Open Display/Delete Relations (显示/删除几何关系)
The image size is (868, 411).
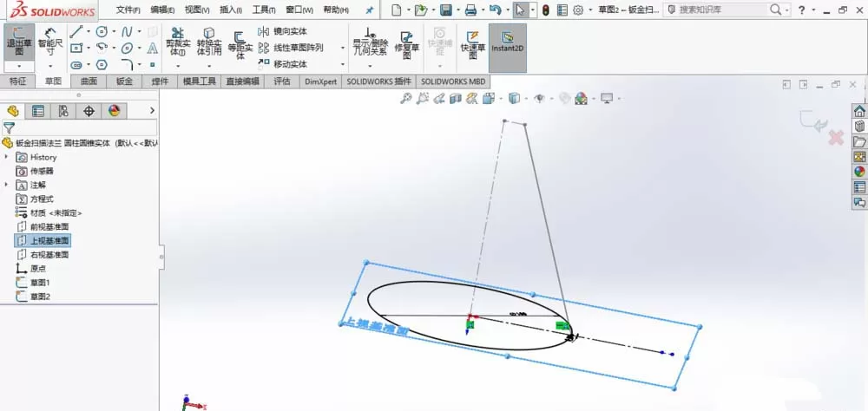[371, 42]
